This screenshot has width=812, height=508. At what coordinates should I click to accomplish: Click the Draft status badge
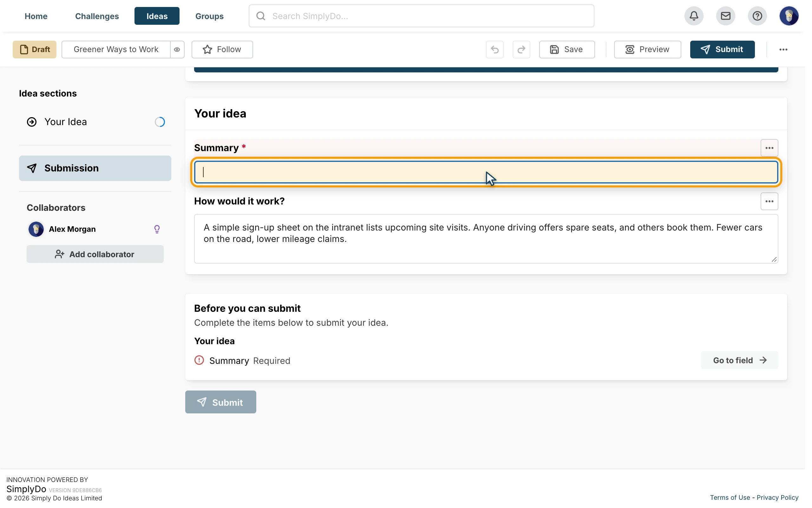click(x=35, y=50)
